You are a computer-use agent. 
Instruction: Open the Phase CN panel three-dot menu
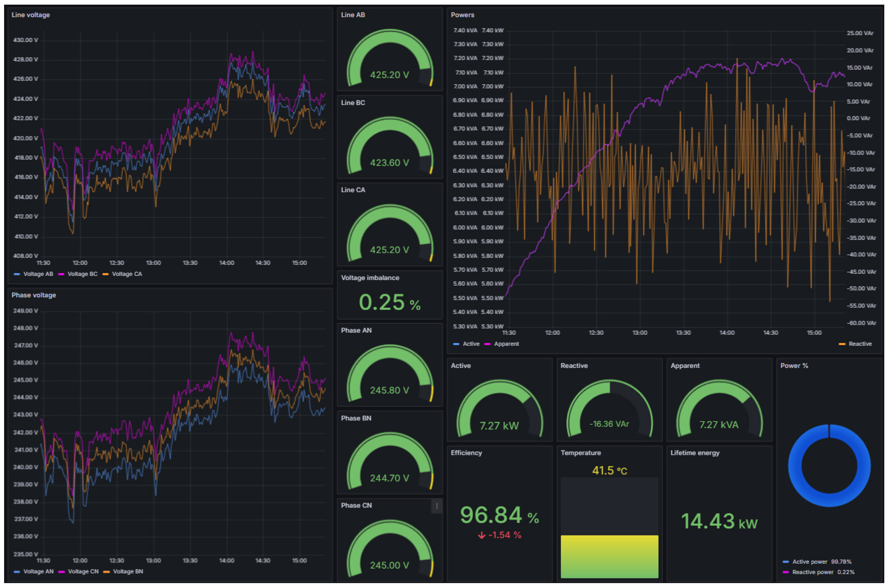(436, 506)
